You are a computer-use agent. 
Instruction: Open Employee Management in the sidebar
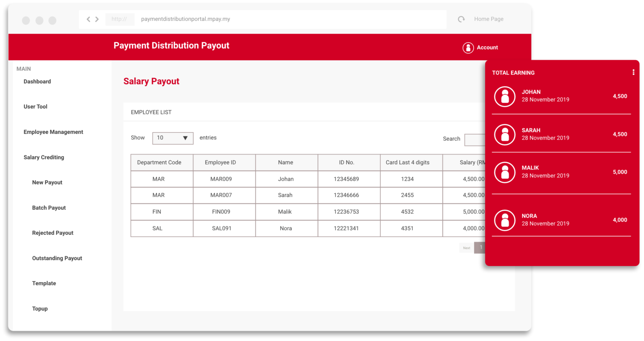click(53, 132)
